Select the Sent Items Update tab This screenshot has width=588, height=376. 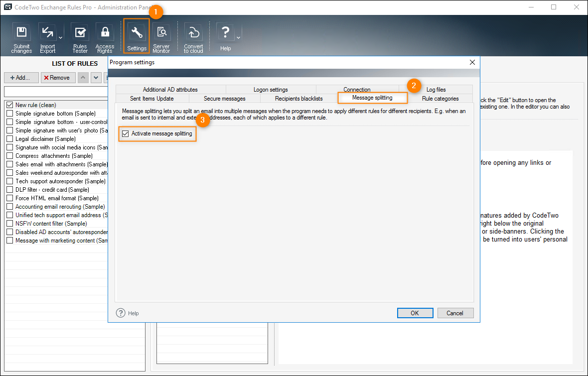click(152, 99)
